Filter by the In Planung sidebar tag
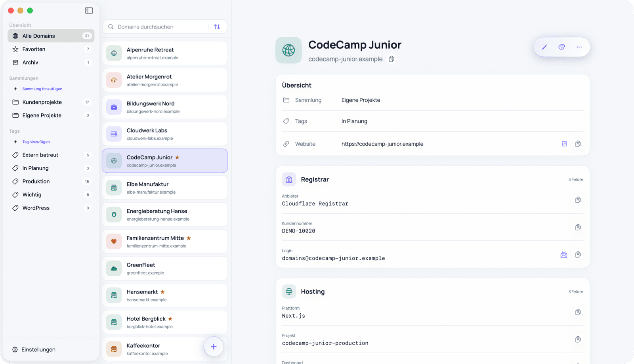The width and height of the screenshot is (634, 364). (x=51, y=168)
